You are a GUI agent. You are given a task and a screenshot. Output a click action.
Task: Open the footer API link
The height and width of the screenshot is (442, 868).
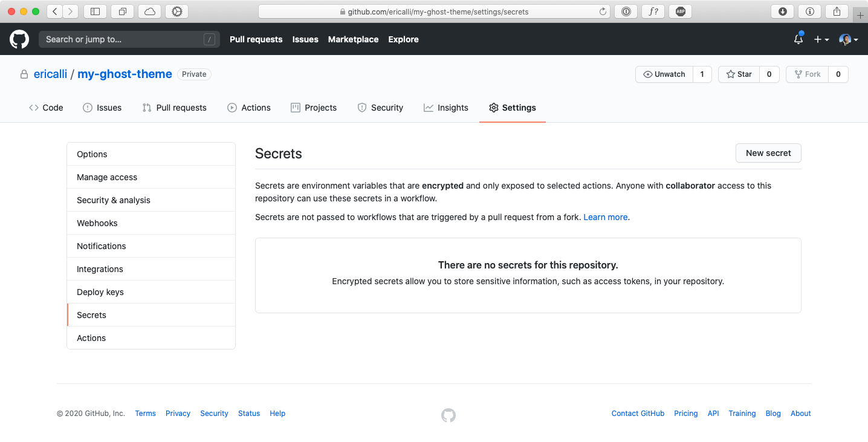(713, 414)
